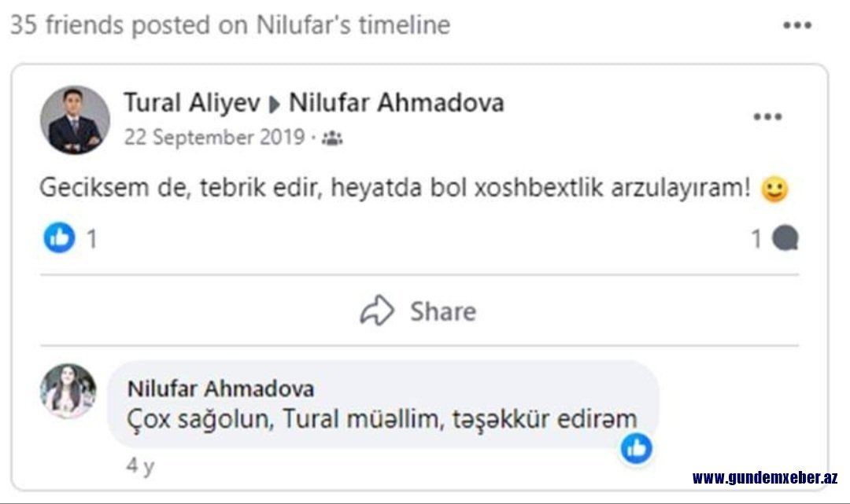Click the comment count beside speech bubble
This screenshot has width=850, height=504.
[756, 238]
